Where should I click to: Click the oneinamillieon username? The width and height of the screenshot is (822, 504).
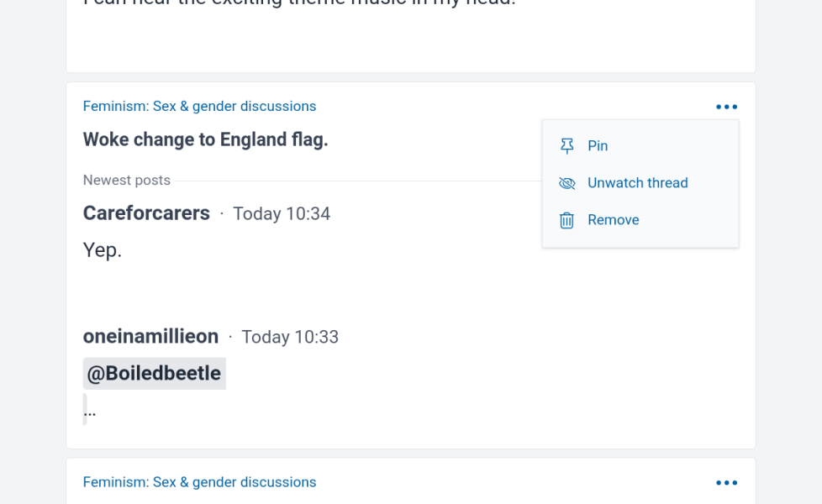151,336
